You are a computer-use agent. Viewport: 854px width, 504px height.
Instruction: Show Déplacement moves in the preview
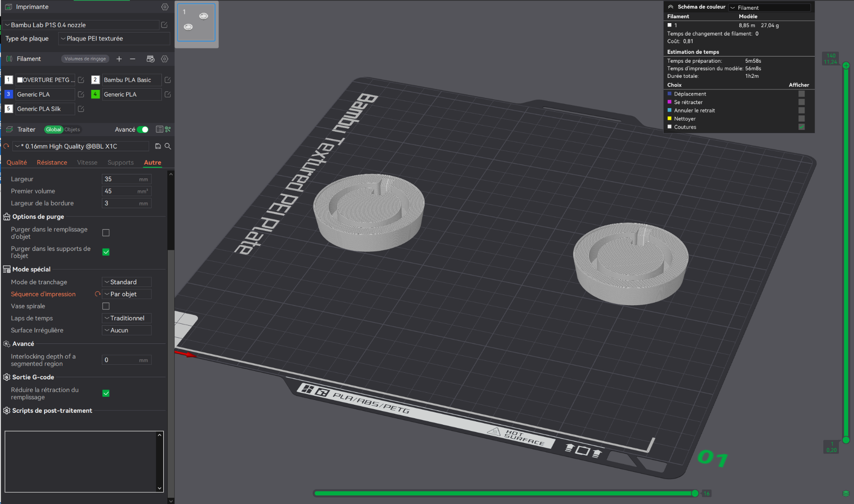(x=802, y=94)
